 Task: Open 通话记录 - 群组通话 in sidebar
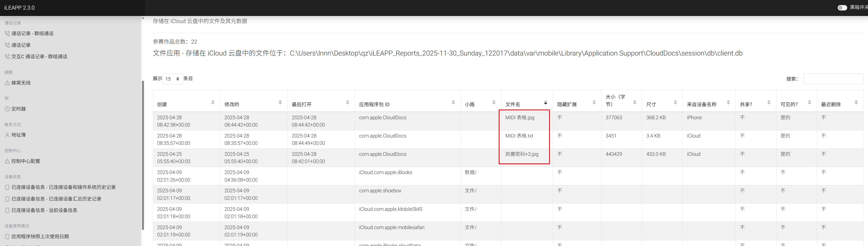pyautogui.click(x=32, y=33)
